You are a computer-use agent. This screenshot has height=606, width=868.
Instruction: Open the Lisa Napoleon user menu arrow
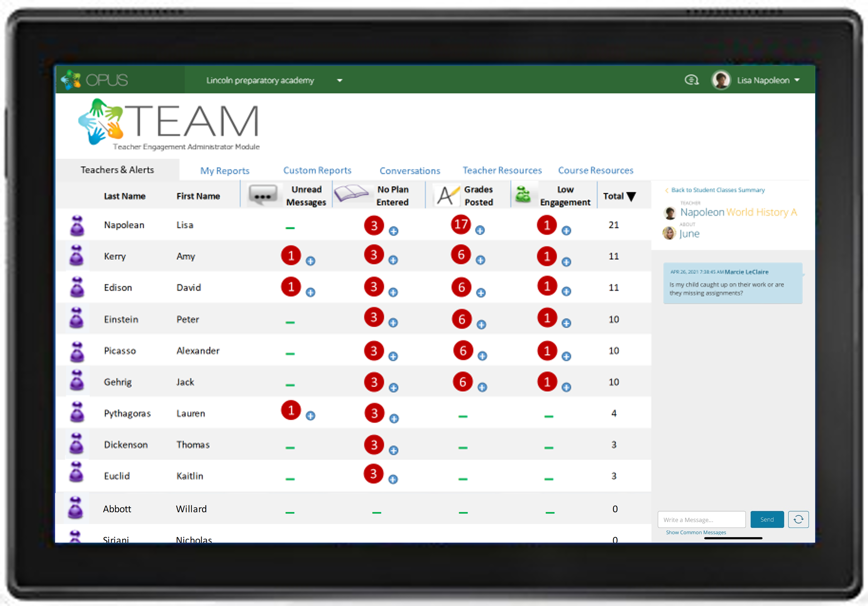[x=797, y=80]
